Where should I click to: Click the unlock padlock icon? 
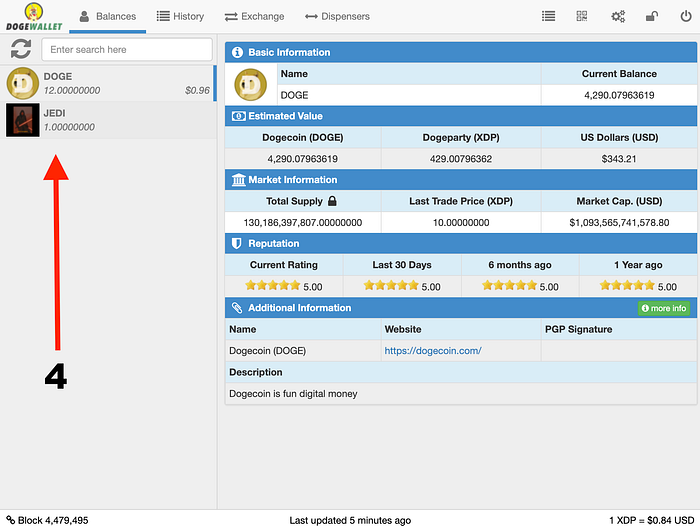point(652,17)
